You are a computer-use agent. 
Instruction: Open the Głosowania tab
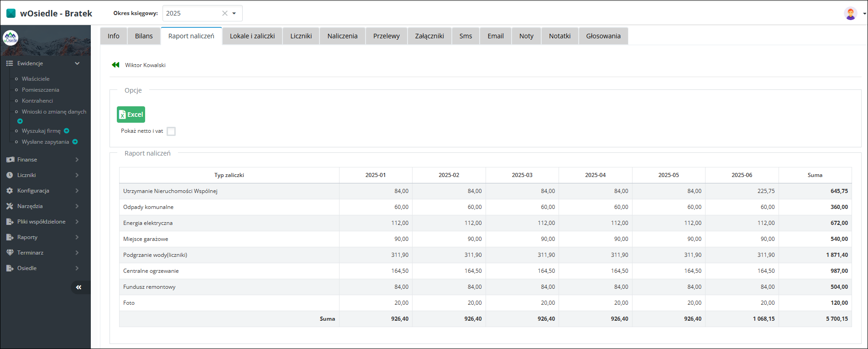(x=603, y=36)
